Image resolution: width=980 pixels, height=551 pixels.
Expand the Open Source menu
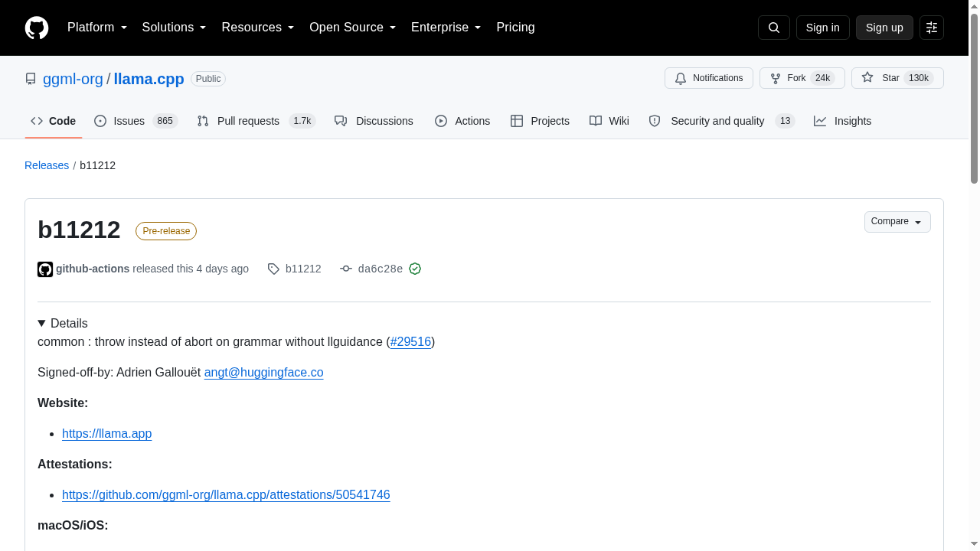352,28
